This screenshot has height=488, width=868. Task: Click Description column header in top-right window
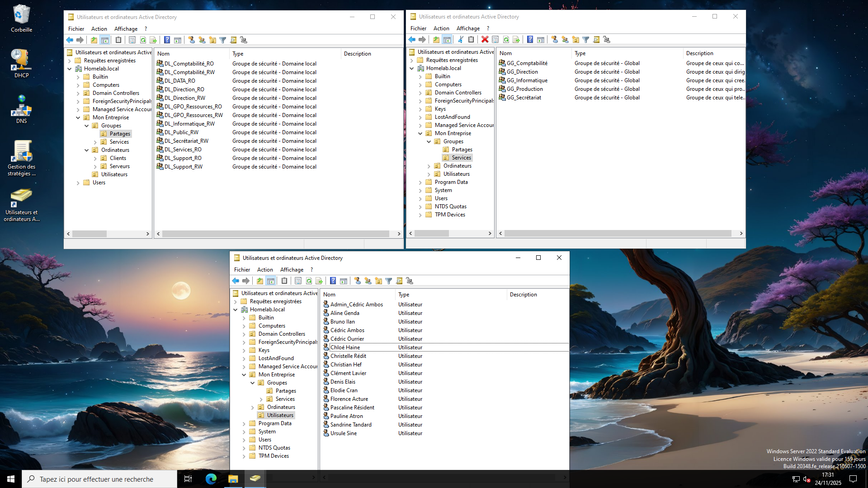pos(713,53)
